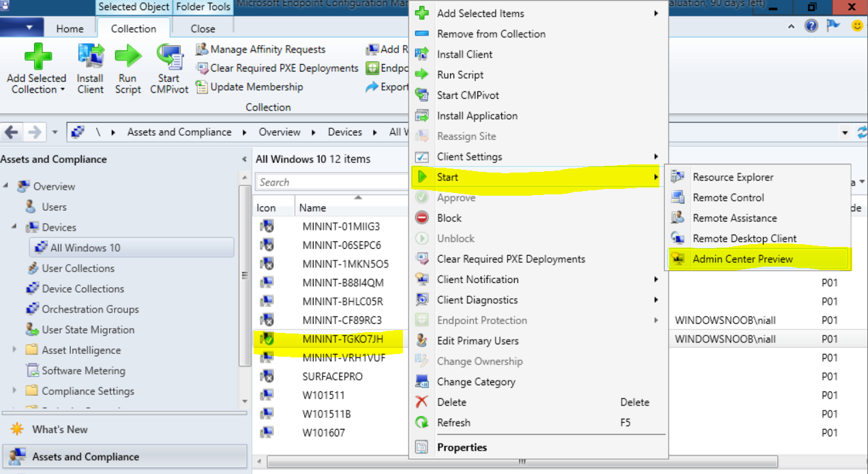Image resolution: width=868 pixels, height=474 pixels.
Task: Collapse the Overview tree node
Action: coord(5,186)
